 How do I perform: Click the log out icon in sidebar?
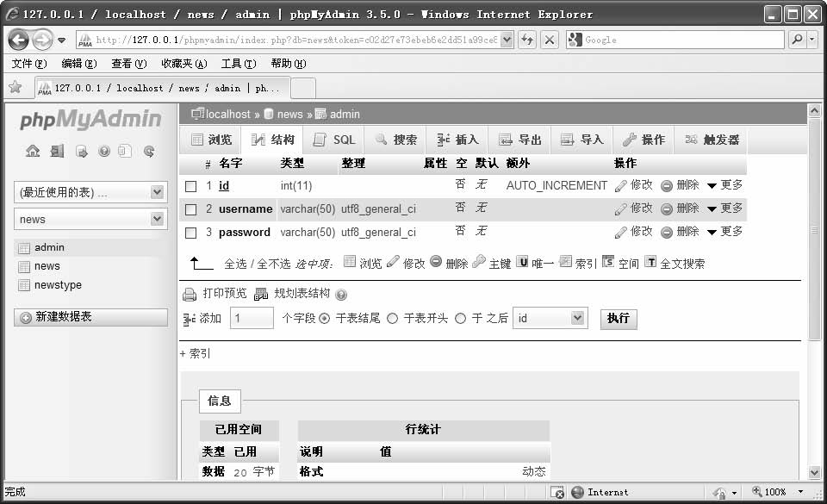(57, 152)
